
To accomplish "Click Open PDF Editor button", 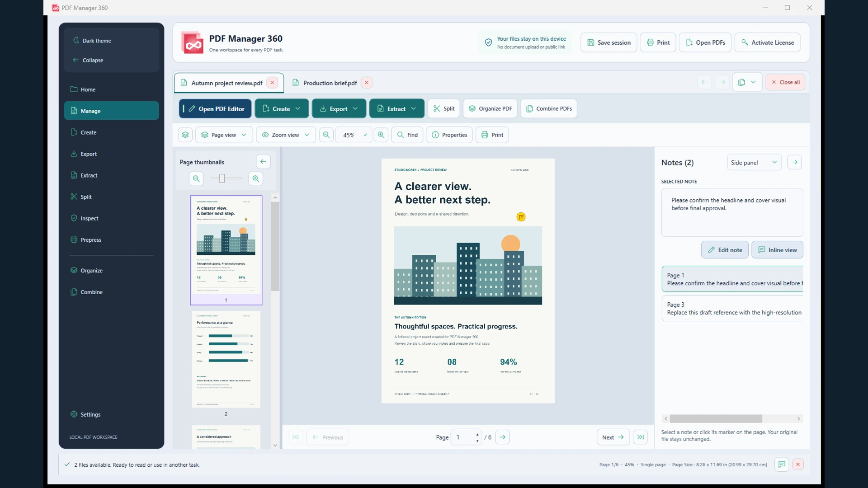I will (215, 108).
